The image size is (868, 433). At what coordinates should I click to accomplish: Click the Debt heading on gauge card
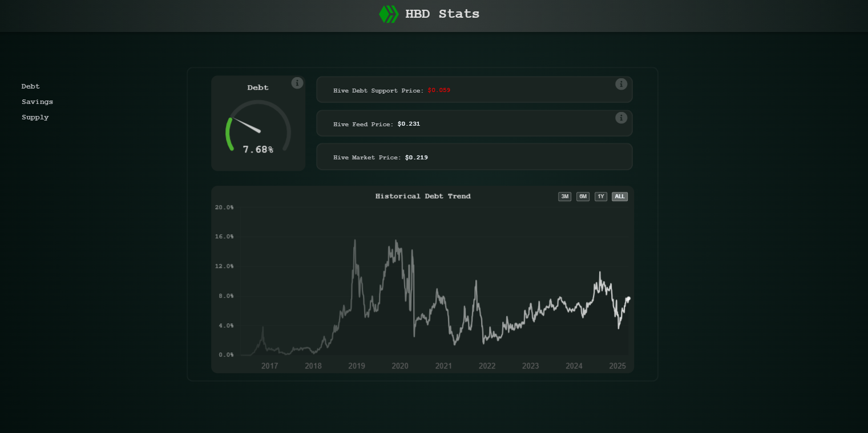click(258, 88)
